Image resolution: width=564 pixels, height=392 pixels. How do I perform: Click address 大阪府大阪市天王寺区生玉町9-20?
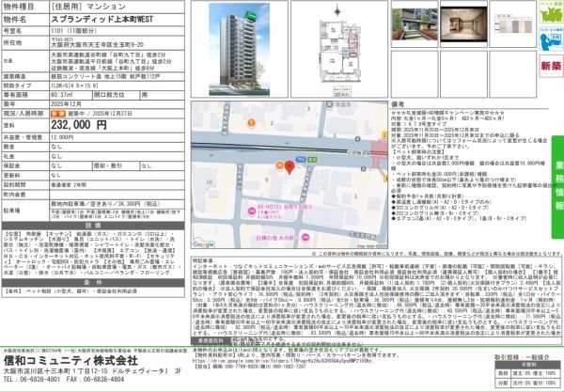pos(97,45)
